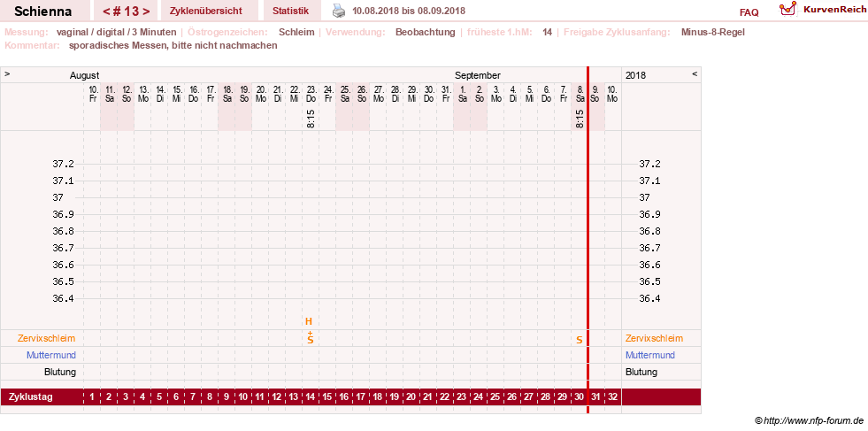Select the date header 10. Fr

coord(92,94)
